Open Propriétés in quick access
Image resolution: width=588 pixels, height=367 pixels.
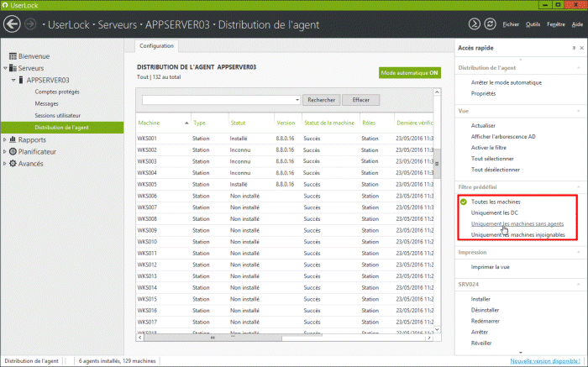[x=483, y=94]
